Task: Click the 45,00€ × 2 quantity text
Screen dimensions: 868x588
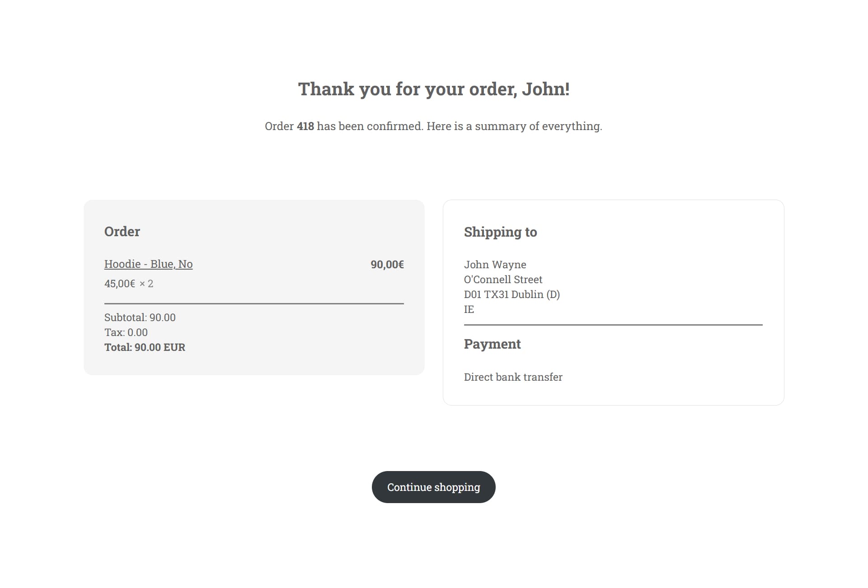Action: tap(129, 284)
